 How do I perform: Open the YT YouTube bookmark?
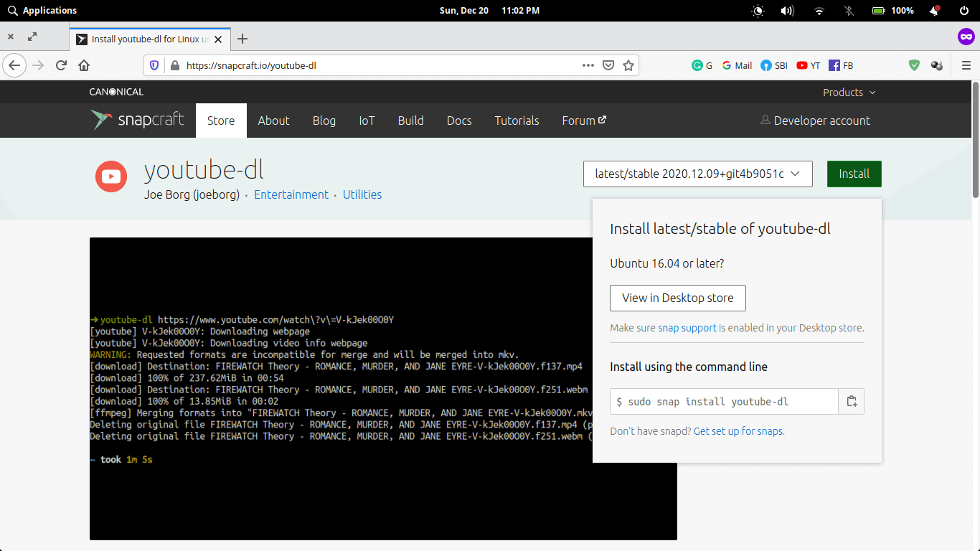pos(809,65)
